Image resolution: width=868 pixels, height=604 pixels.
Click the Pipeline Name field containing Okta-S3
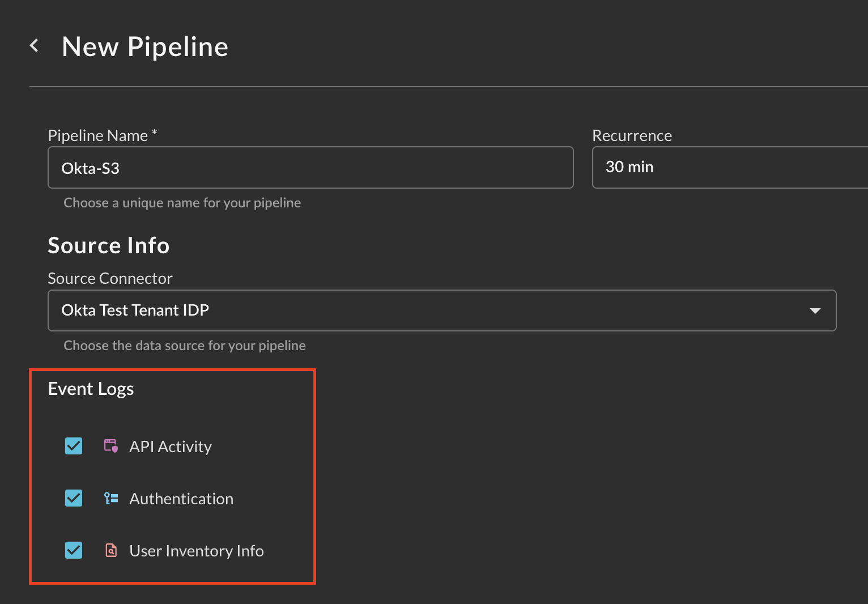310,168
